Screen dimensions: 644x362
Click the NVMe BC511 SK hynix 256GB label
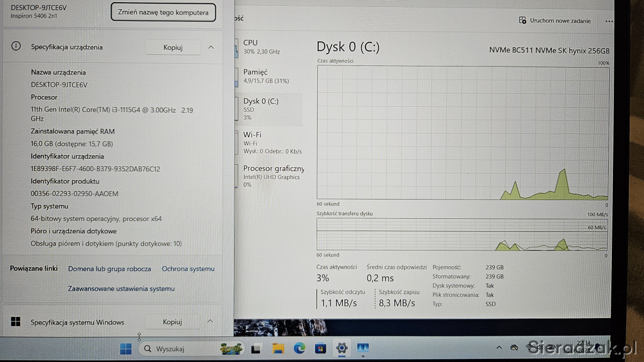(x=549, y=50)
